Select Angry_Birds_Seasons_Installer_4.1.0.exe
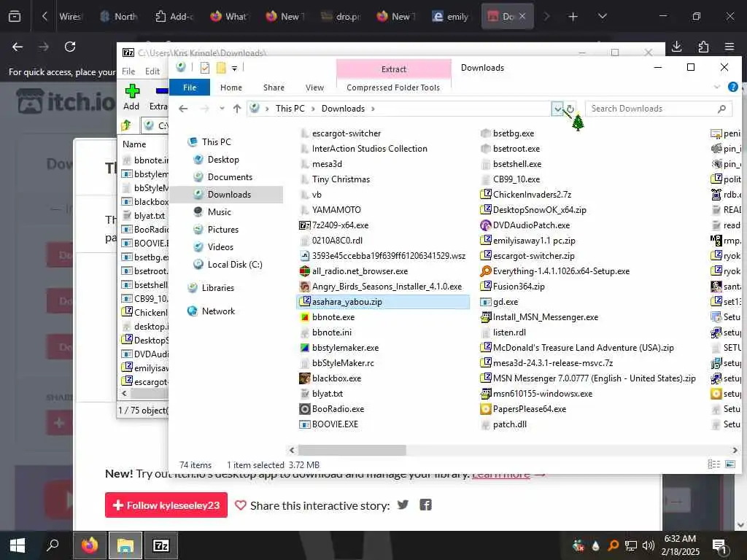The height and width of the screenshot is (560, 747). (380, 287)
